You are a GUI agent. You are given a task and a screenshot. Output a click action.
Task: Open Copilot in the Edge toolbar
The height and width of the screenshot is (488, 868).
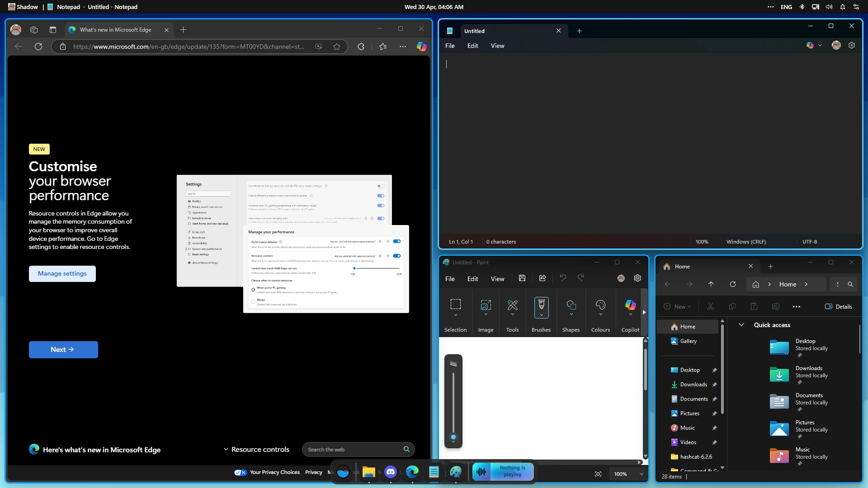pos(421,47)
